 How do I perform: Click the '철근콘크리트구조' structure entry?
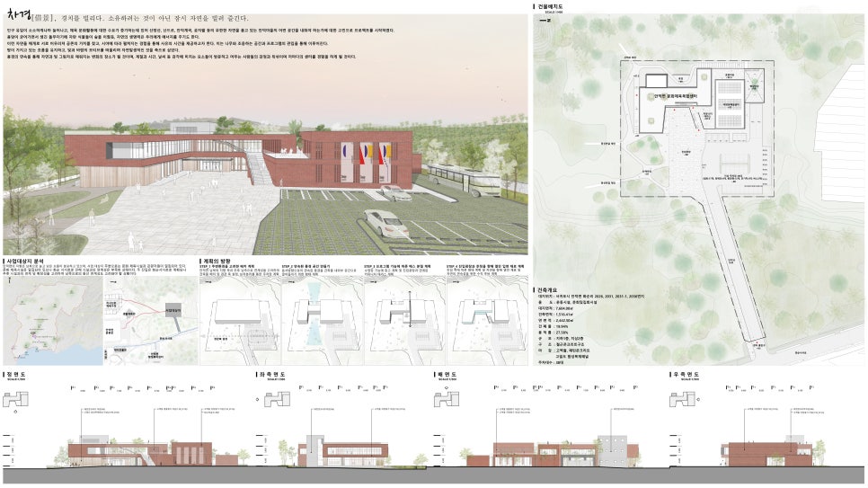click(x=570, y=344)
